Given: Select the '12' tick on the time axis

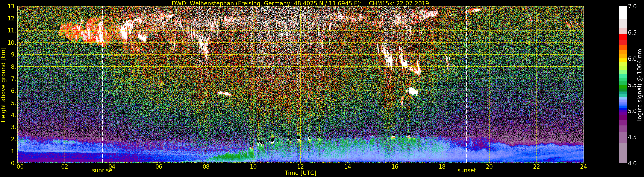Looking at the screenshot, I should point(300,166).
